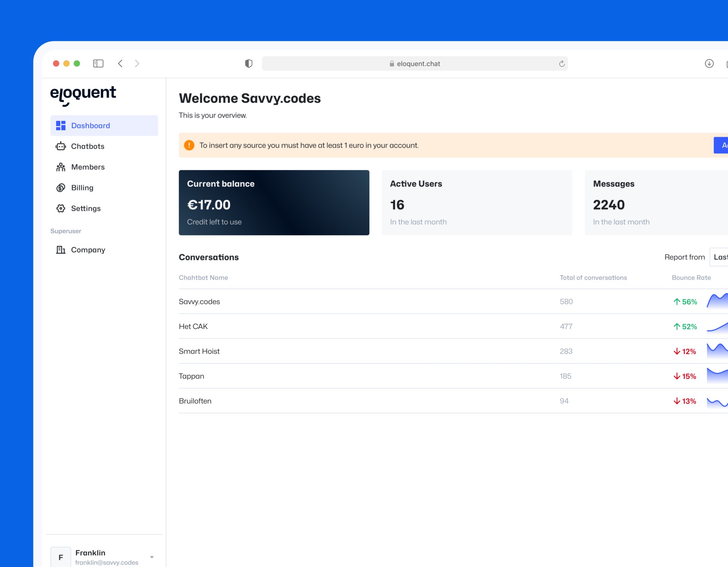Click the Company building icon
728x567 pixels.
point(61,250)
